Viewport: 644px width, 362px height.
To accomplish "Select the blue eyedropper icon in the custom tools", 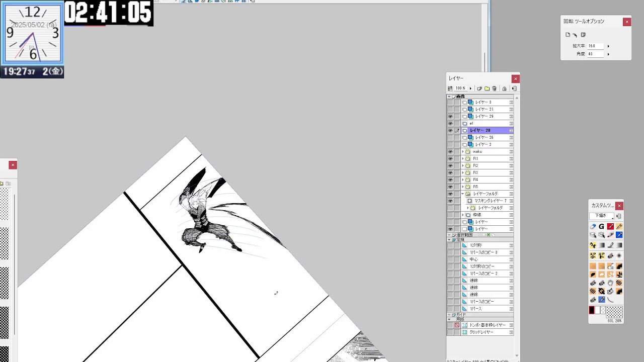I will tap(619, 235).
